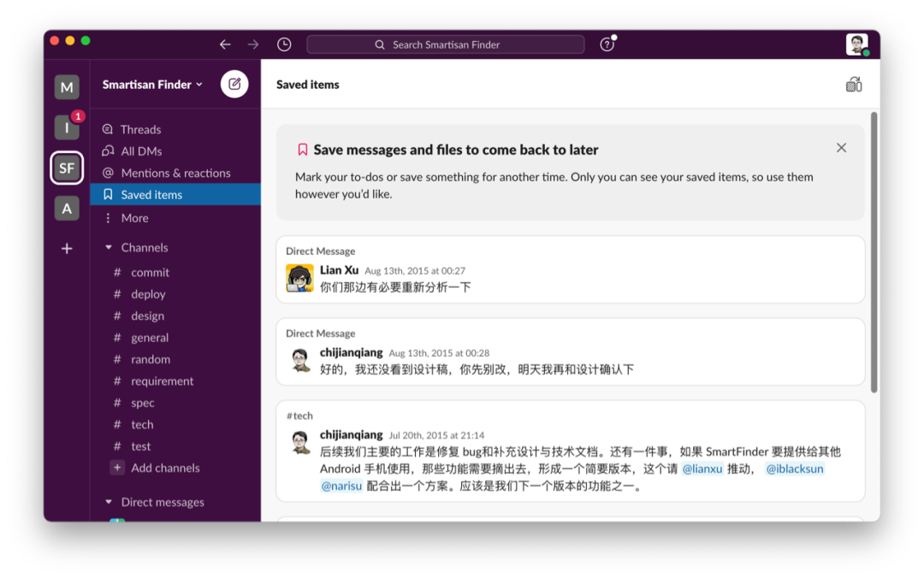Open All DMs in sidebar
The height and width of the screenshot is (579, 924).
[175, 151]
